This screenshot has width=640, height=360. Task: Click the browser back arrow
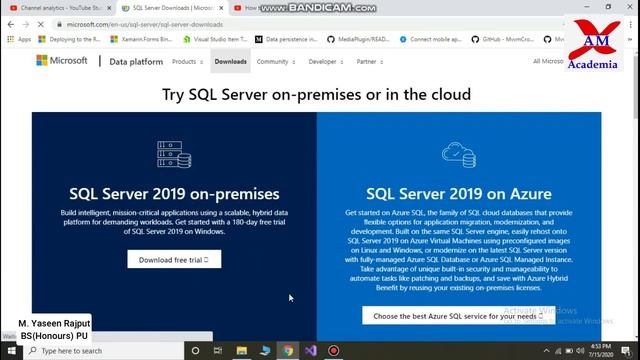pyautogui.click(x=11, y=24)
